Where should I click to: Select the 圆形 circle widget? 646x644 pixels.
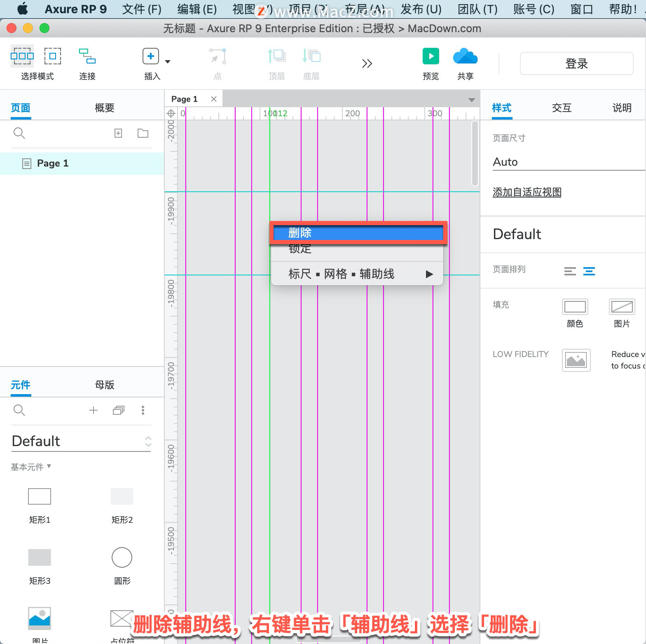click(x=122, y=558)
